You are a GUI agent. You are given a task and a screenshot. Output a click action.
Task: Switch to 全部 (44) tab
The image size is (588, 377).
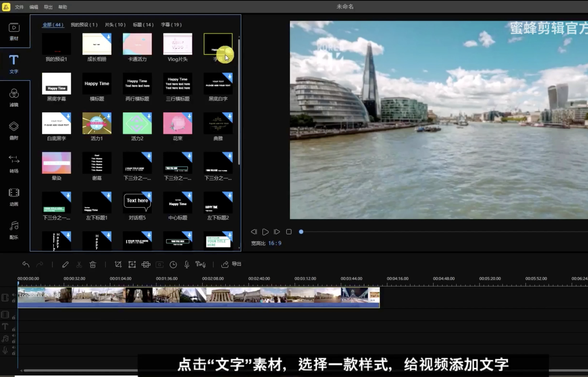(53, 25)
